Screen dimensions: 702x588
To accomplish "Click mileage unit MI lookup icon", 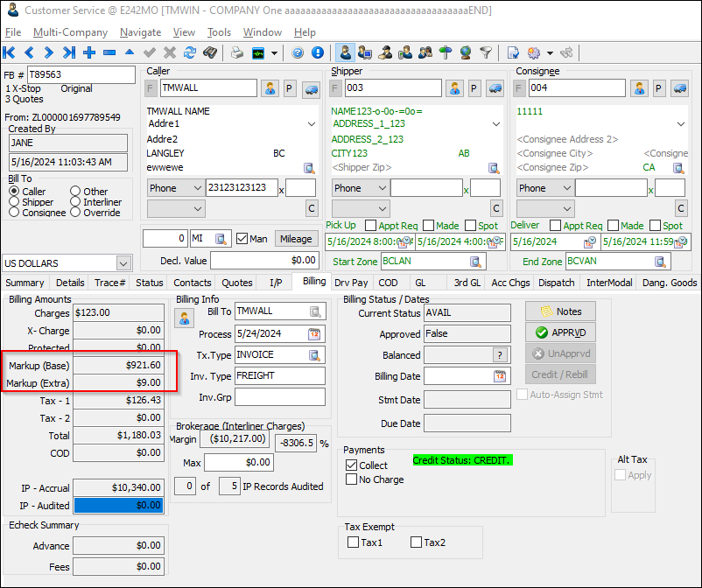I will pos(221,239).
